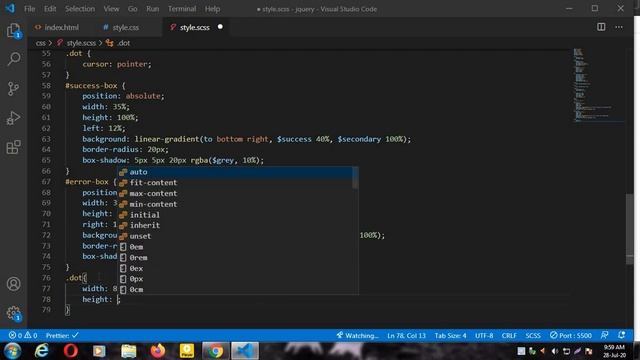
Task: Click the style.scss breadcrumb
Action: [x=81, y=43]
